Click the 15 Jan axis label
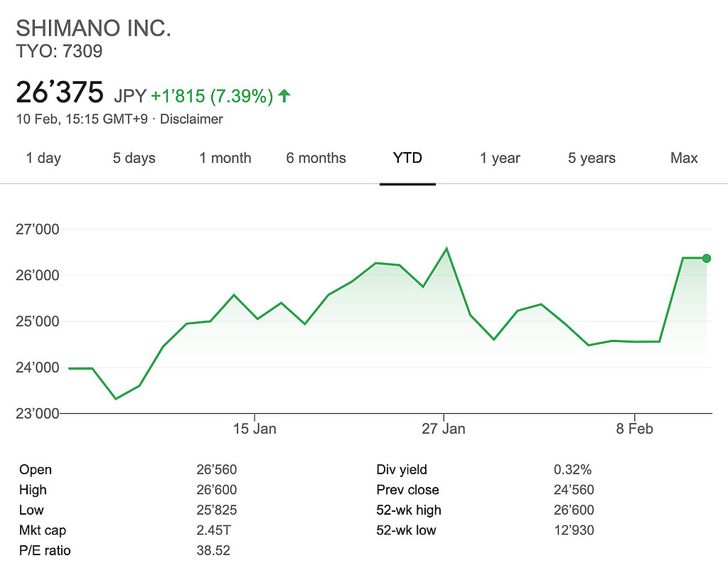 255,429
